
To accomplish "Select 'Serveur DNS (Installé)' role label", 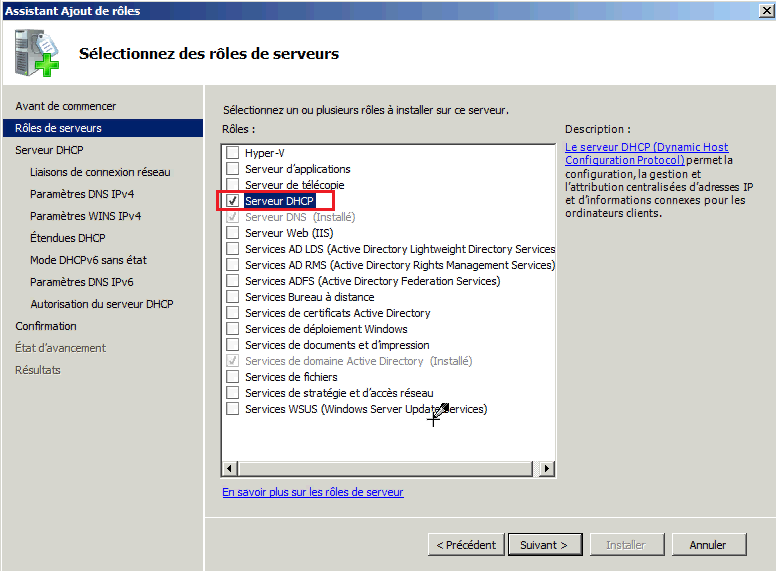I will point(300,217).
